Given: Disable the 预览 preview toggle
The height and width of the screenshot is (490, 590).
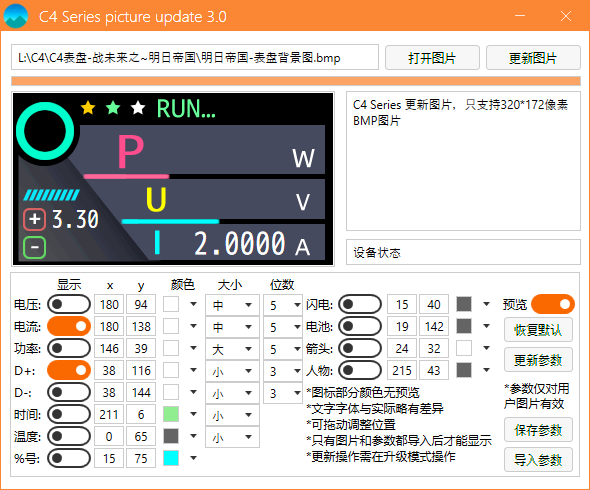Looking at the screenshot, I should 553,304.
